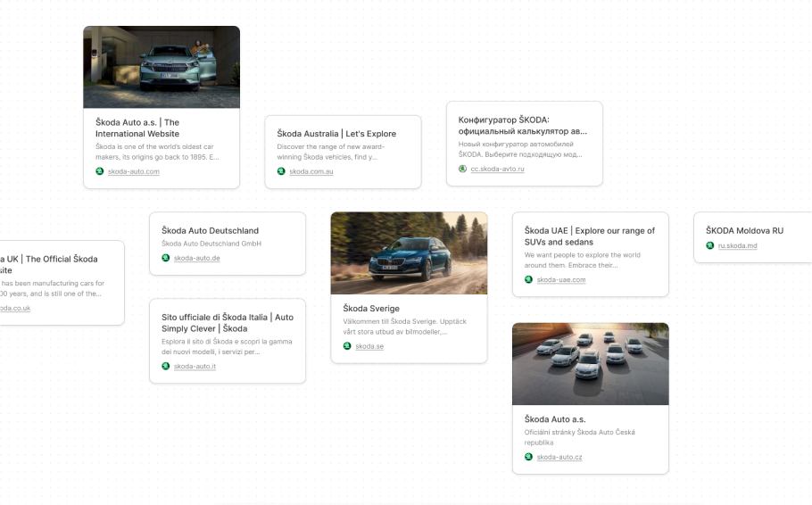Open the skoda-auto.it link
The image size is (812, 505).
(x=195, y=366)
